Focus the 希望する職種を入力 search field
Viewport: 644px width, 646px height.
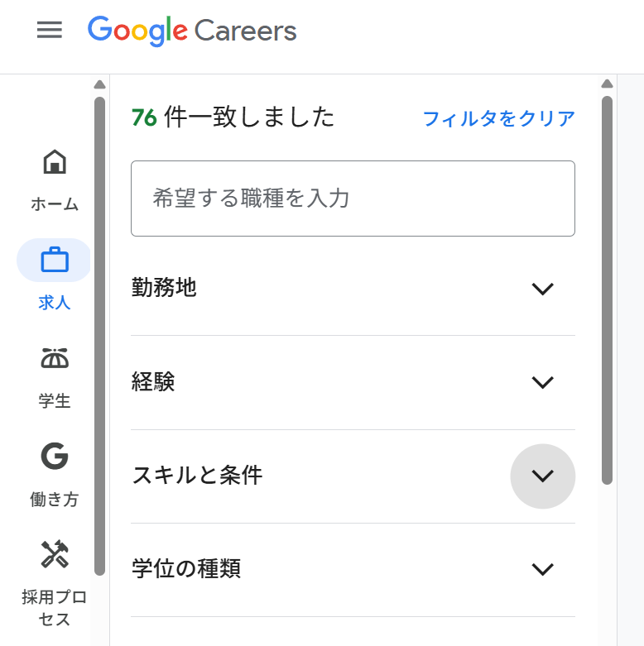[353, 199]
